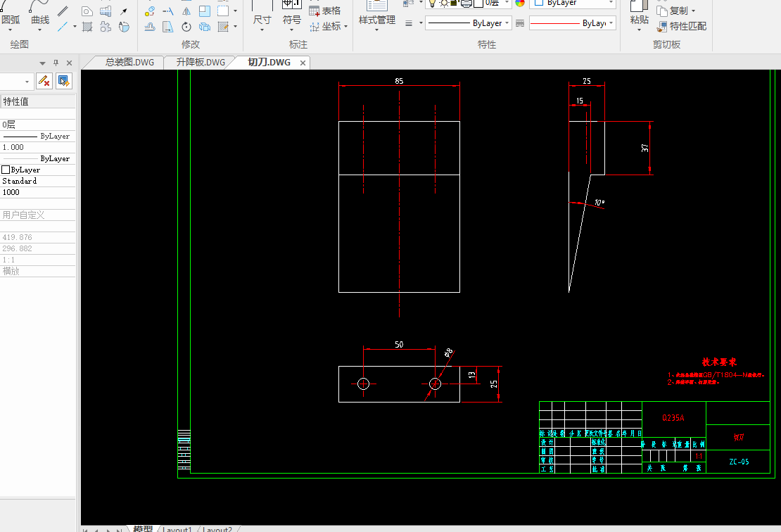Expand the 复制 (copy) dropdown arrow
The image size is (781, 532).
point(693,11)
